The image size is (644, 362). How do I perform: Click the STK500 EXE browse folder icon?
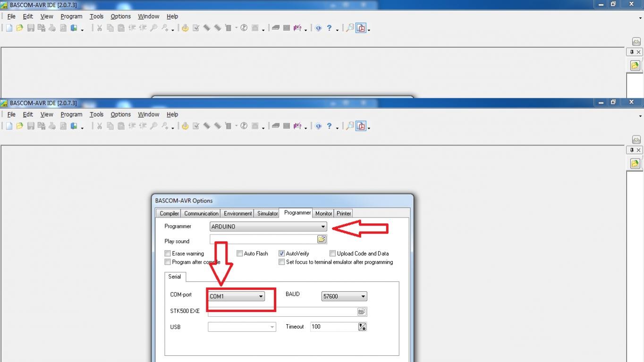(362, 311)
